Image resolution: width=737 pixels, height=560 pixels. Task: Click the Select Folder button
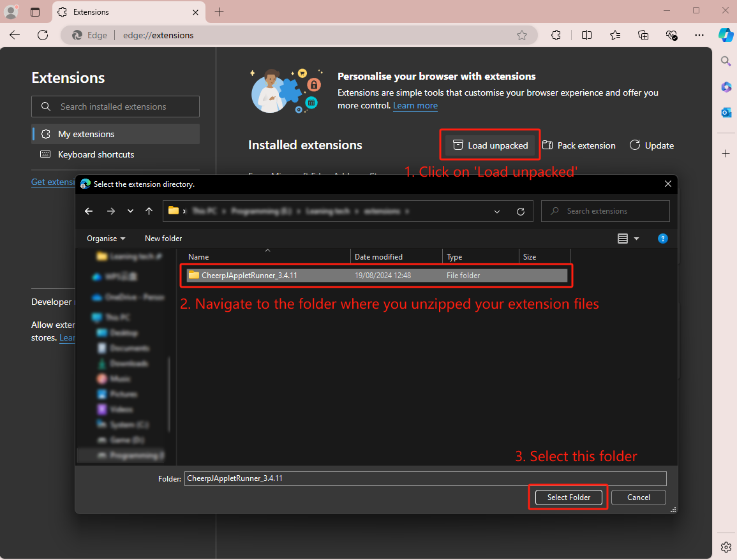569,497
